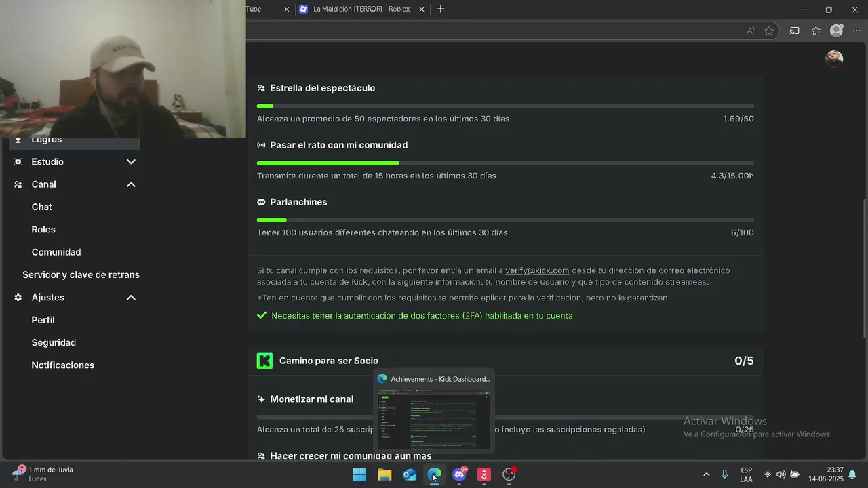
Task: Click the Monetizar mi canal sparkle icon
Action: [x=261, y=399]
